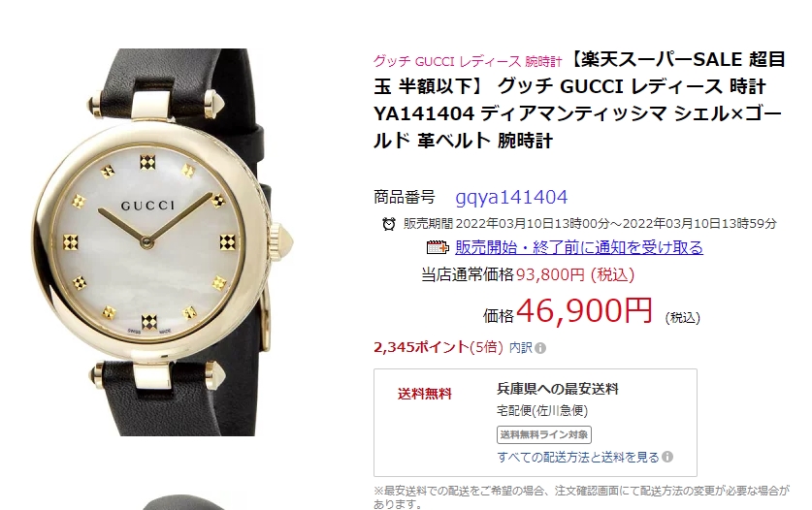812x510 pixels.
Task: Click the info icon next to 内訳
Action: pos(540,348)
